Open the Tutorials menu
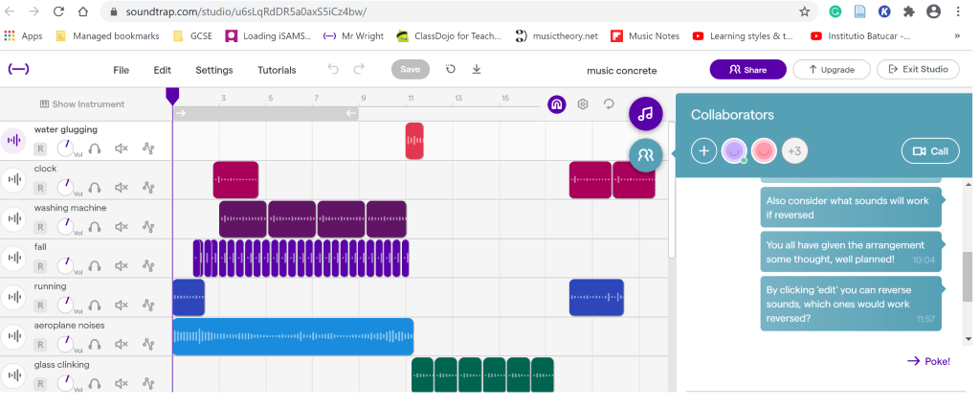980x408 pixels. 277,70
